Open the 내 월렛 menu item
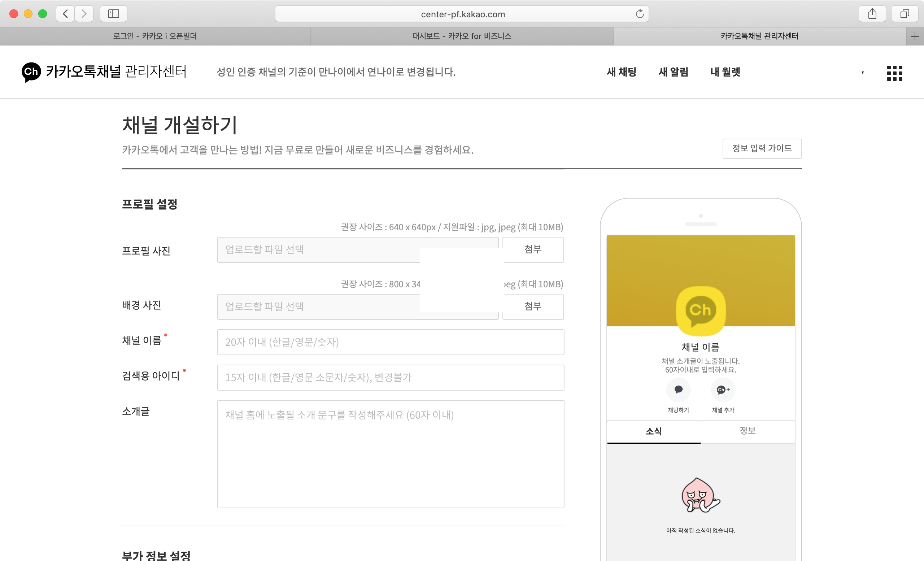924x561 pixels. (725, 72)
